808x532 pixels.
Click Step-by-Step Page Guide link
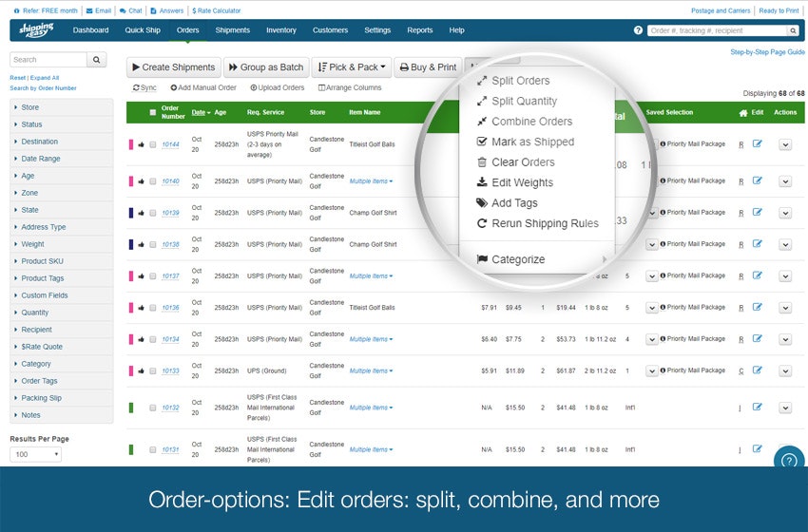click(767, 52)
